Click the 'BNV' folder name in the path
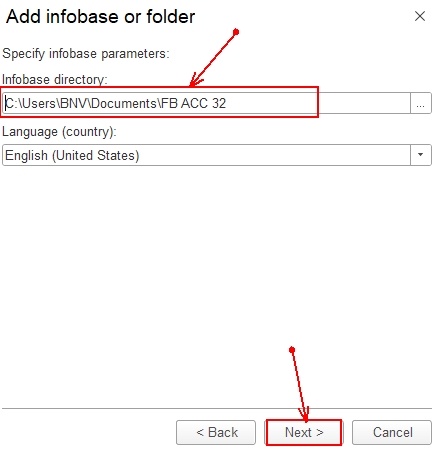The width and height of the screenshot is (439, 454). (x=74, y=103)
